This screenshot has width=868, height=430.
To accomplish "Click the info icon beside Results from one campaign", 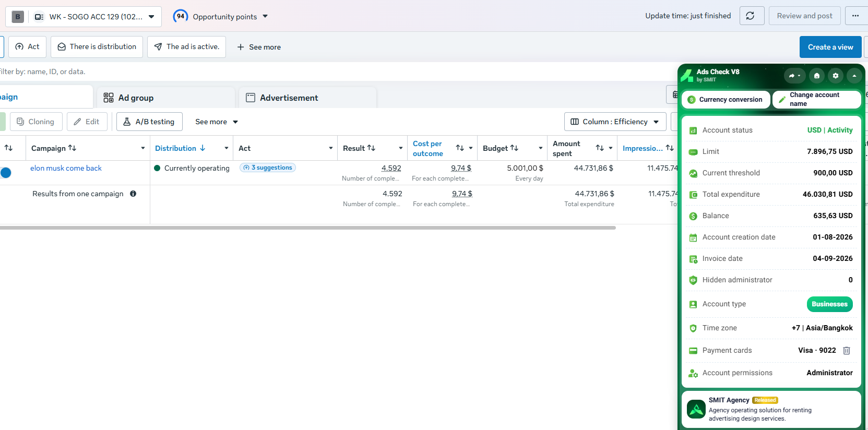I will (x=133, y=194).
